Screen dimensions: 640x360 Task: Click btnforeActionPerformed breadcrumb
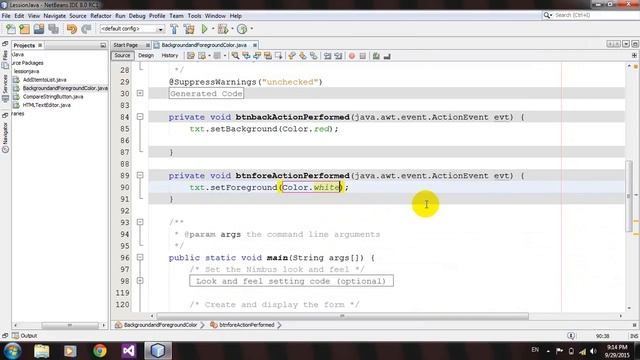247,325
